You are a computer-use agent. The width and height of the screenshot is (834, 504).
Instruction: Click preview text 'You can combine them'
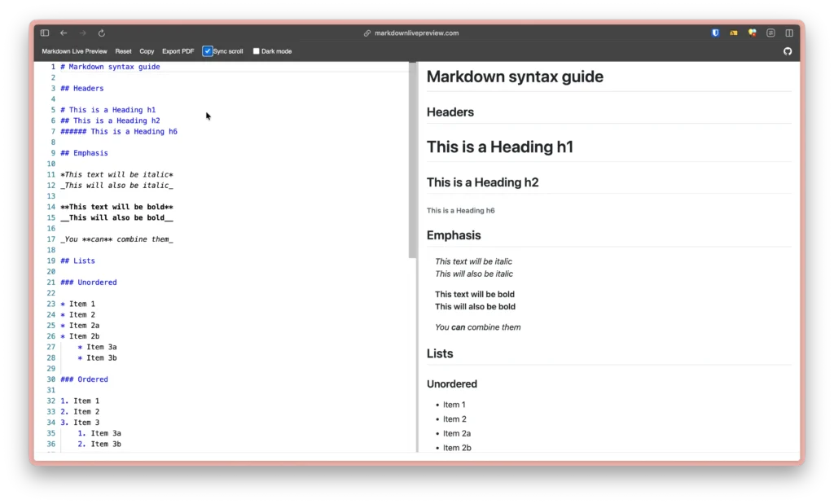click(477, 327)
